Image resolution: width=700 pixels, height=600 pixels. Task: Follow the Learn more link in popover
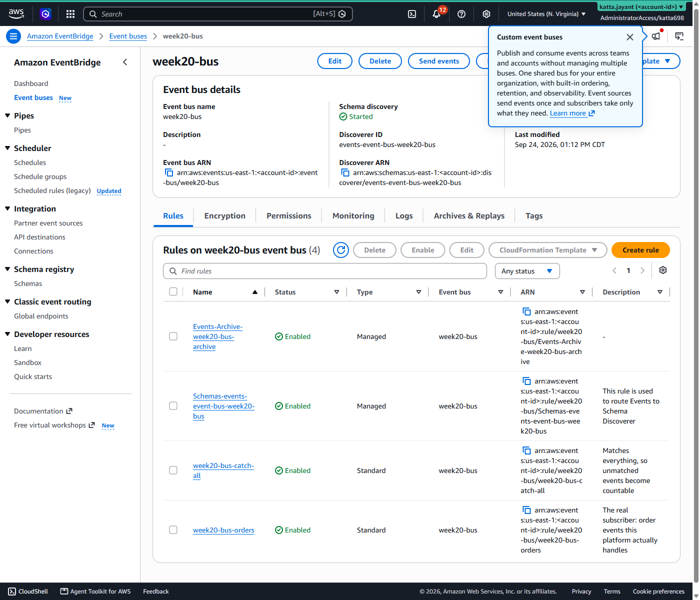tap(572, 113)
